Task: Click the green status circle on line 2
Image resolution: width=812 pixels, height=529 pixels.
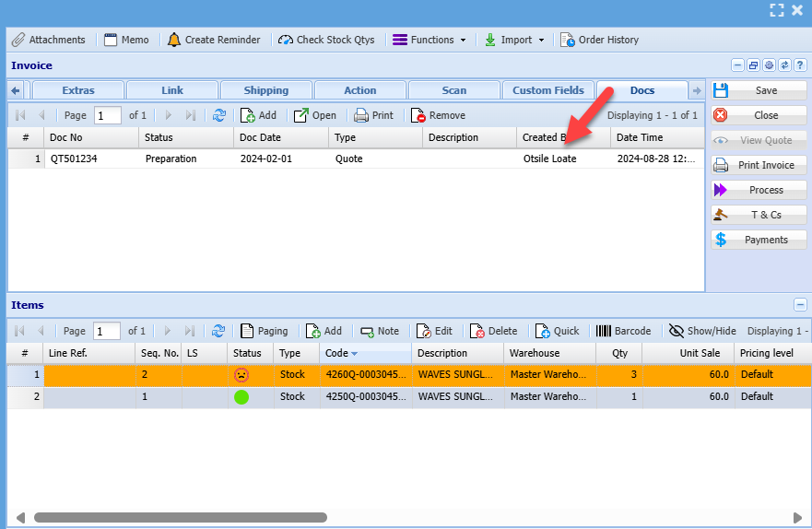Action: click(241, 397)
